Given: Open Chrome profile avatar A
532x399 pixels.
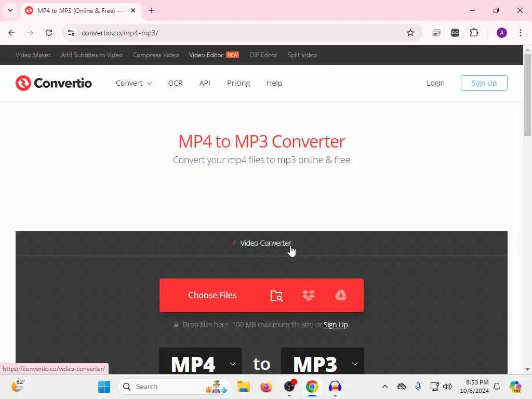Looking at the screenshot, I should click(502, 33).
